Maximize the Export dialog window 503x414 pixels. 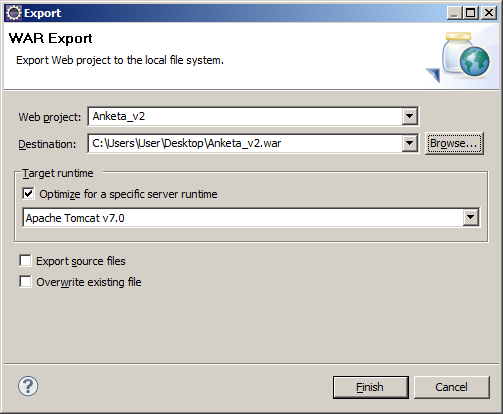[x=471, y=13]
